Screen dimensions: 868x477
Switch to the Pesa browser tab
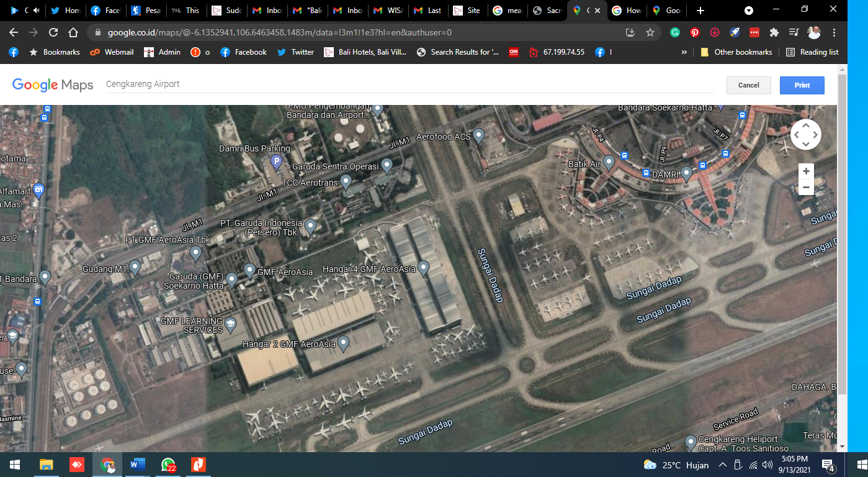point(146,11)
